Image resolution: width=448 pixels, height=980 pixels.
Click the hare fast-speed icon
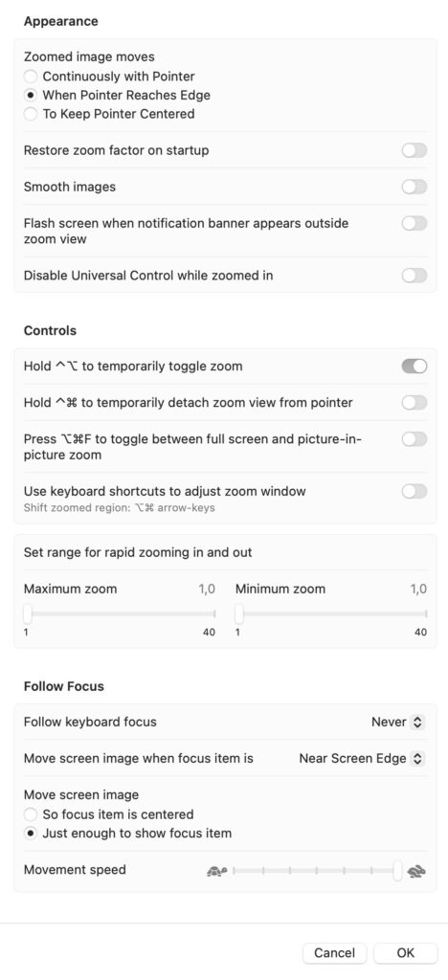(x=416, y=871)
